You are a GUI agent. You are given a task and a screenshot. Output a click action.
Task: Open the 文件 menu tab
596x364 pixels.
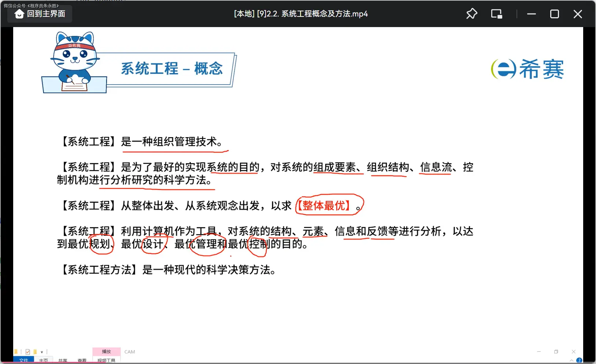23,360
